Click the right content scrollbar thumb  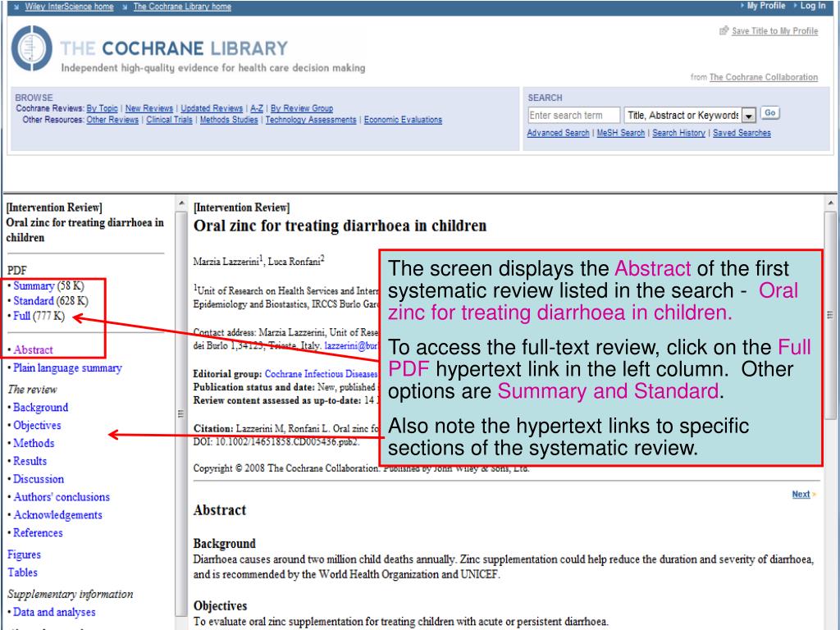point(830,315)
